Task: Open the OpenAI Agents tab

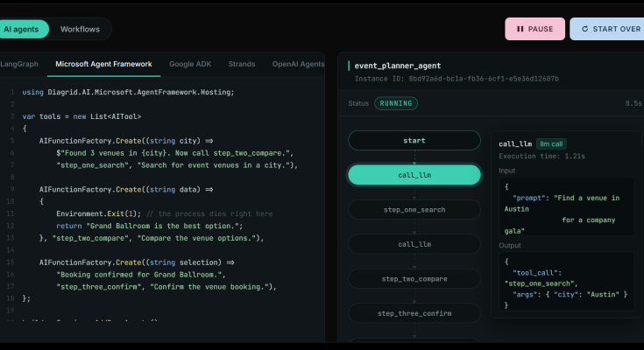Action: click(298, 64)
